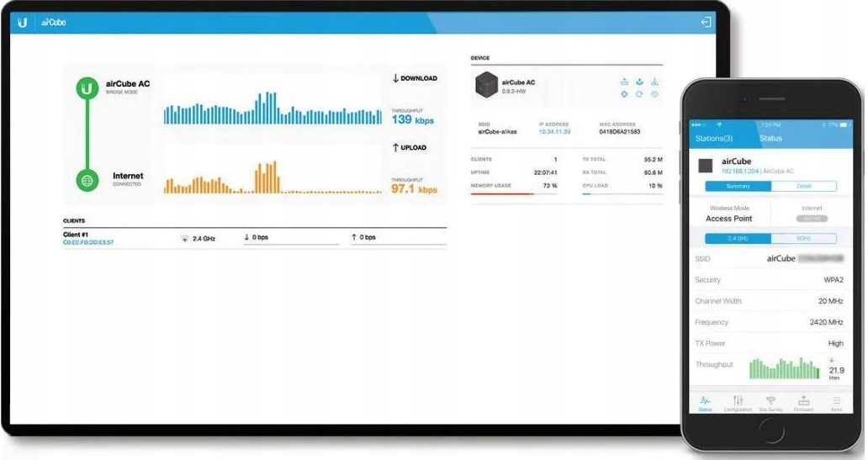
Task: Select the Summary segment on the phone
Action: click(738, 186)
